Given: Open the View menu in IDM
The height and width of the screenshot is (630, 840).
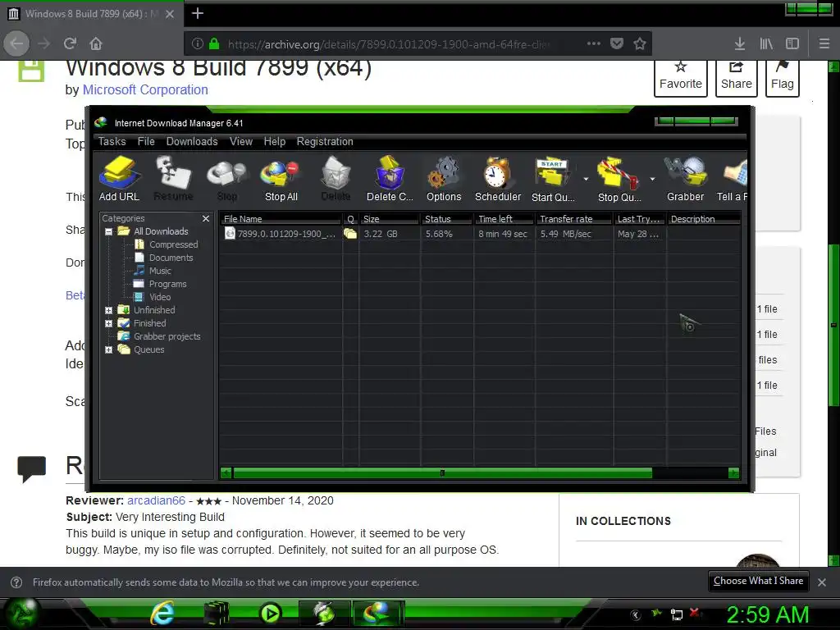Looking at the screenshot, I should (x=241, y=141).
